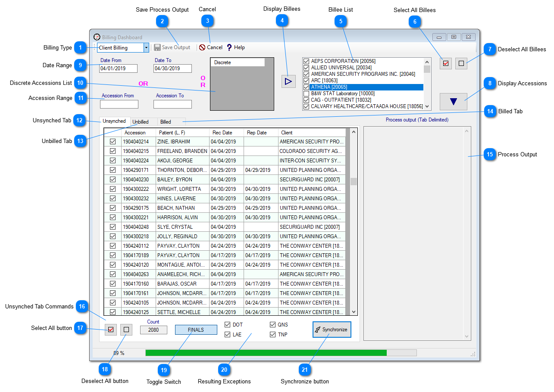
Task: Uncheck ATHENA [20065] in the billee list
Action: coord(305,87)
